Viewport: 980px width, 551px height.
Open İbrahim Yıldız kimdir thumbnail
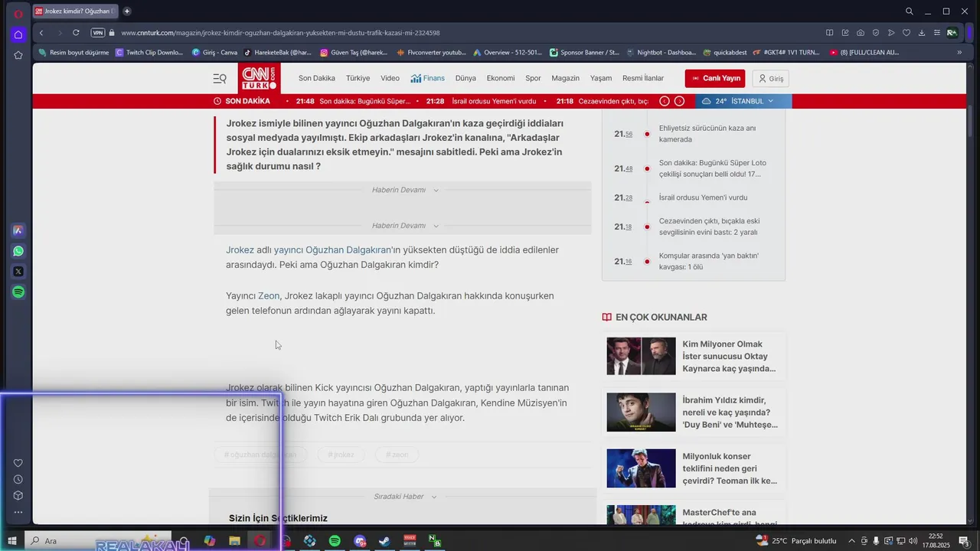click(641, 412)
